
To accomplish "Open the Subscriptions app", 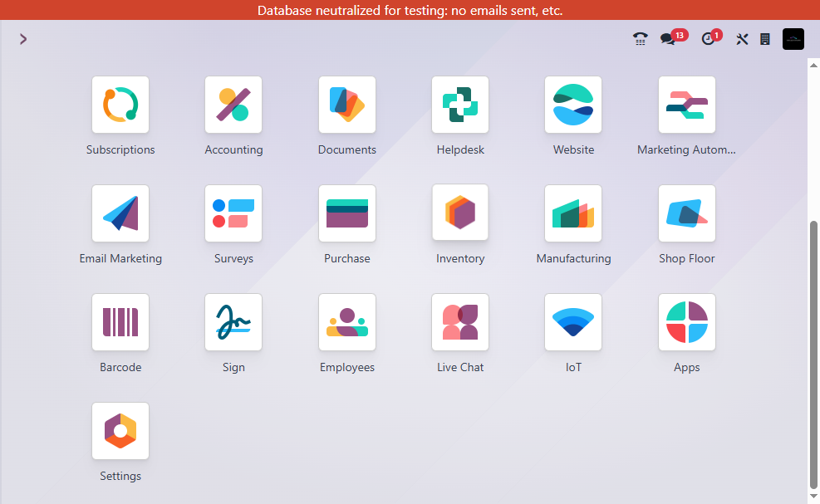I will pos(120,105).
